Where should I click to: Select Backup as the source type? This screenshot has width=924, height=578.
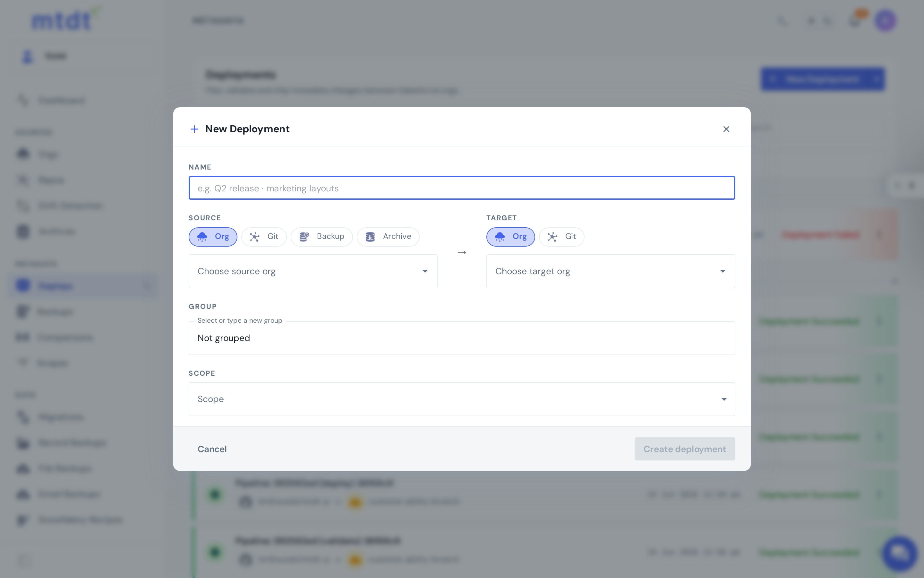321,237
